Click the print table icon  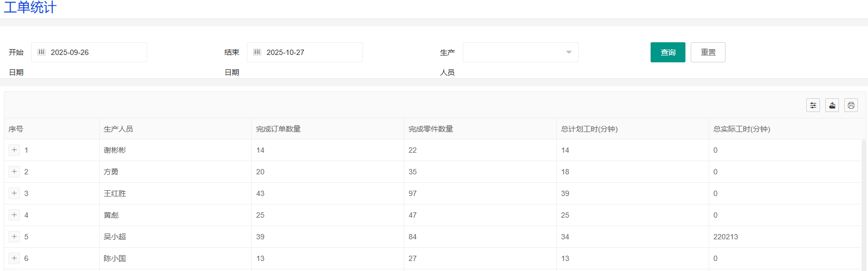click(x=851, y=105)
